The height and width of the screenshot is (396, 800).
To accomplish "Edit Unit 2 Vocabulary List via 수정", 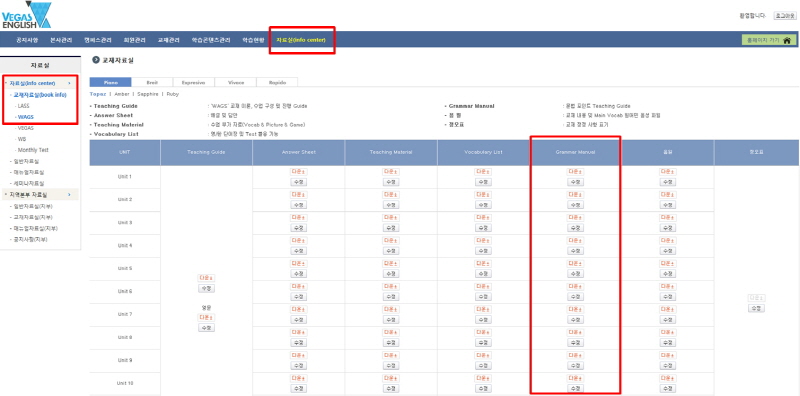I will pos(483,205).
